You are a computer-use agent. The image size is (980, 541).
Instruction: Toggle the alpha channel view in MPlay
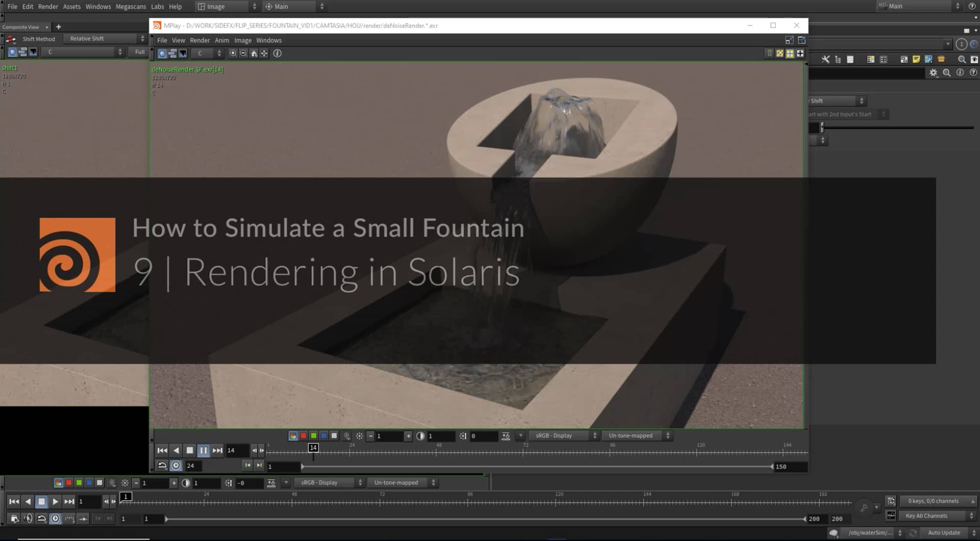tap(334, 436)
